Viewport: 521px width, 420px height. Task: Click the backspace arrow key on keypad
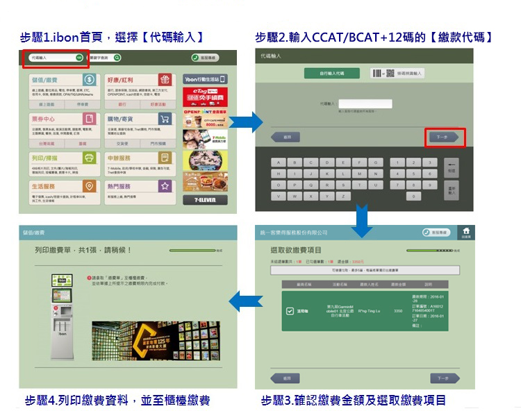click(452, 168)
